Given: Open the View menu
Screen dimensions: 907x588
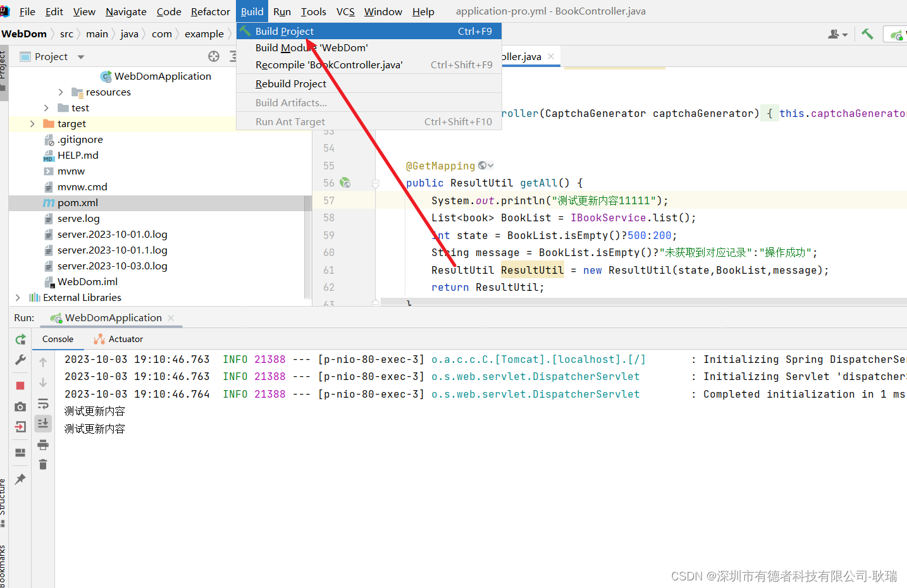Looking at the screenshot, I should click(x=84, y=11).
